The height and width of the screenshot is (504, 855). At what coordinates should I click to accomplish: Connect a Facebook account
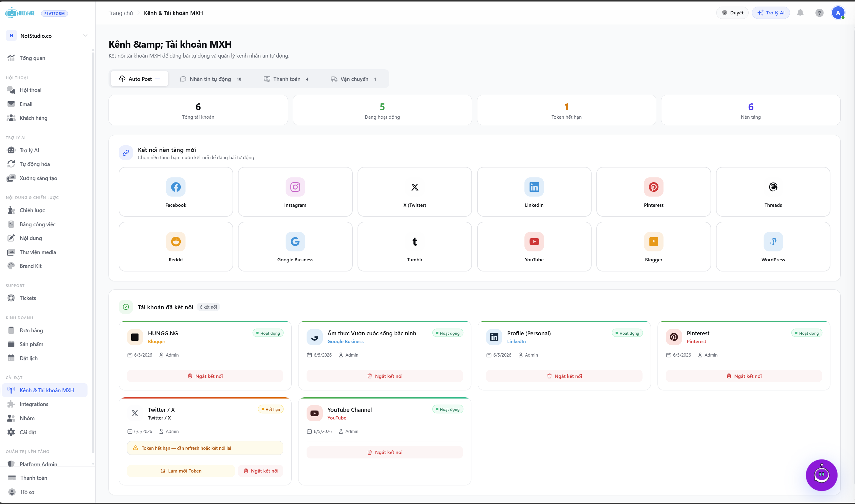176,191
